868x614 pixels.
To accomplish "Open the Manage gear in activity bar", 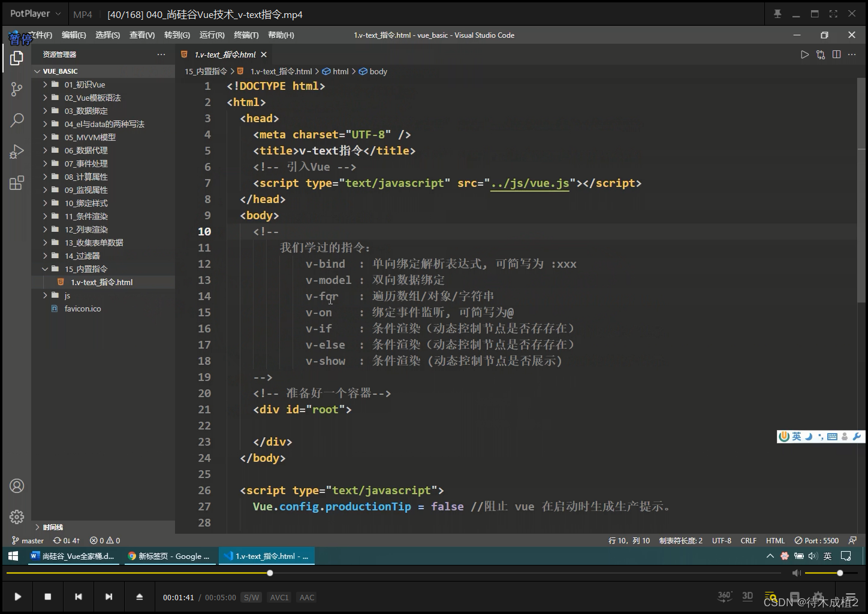I will (17, 516).
